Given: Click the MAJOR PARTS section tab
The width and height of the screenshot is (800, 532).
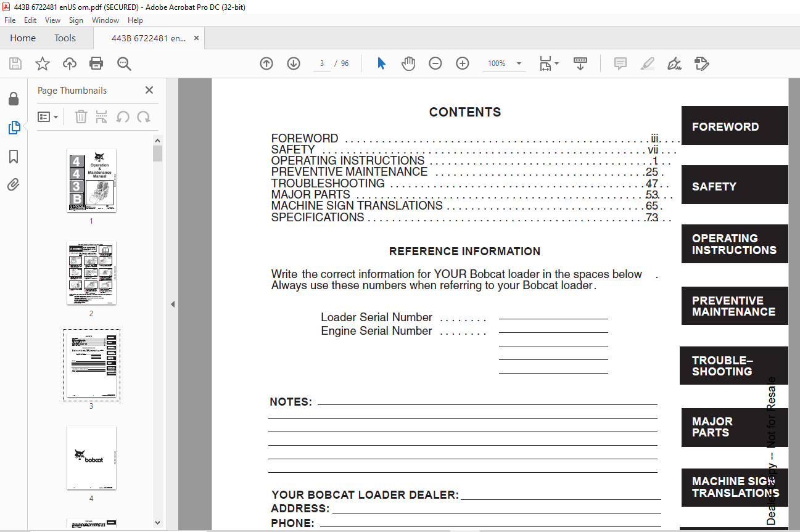Looking at the screenshot, I should 735,427.
